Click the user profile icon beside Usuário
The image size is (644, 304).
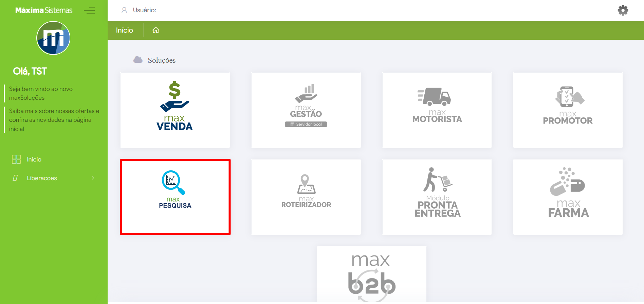(x=124, y=10)
